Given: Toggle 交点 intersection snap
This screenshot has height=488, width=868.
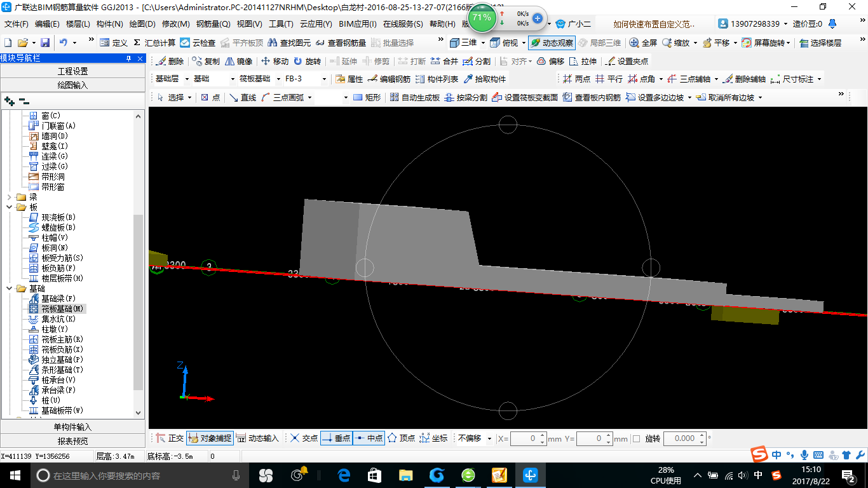Looking at the screenshot, I should [304, 438].
